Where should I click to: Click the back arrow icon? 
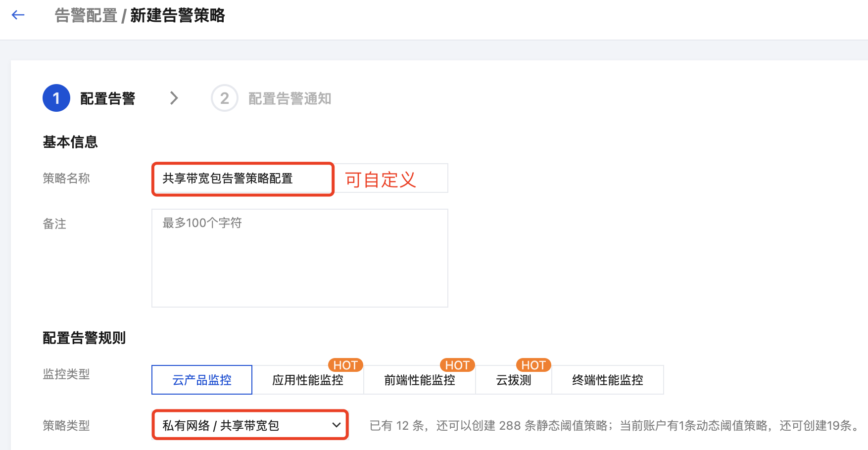click(18, 15)
